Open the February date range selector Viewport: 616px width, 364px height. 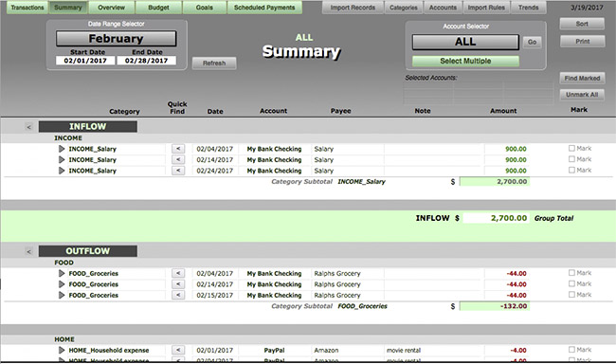(x=116, y=39)
